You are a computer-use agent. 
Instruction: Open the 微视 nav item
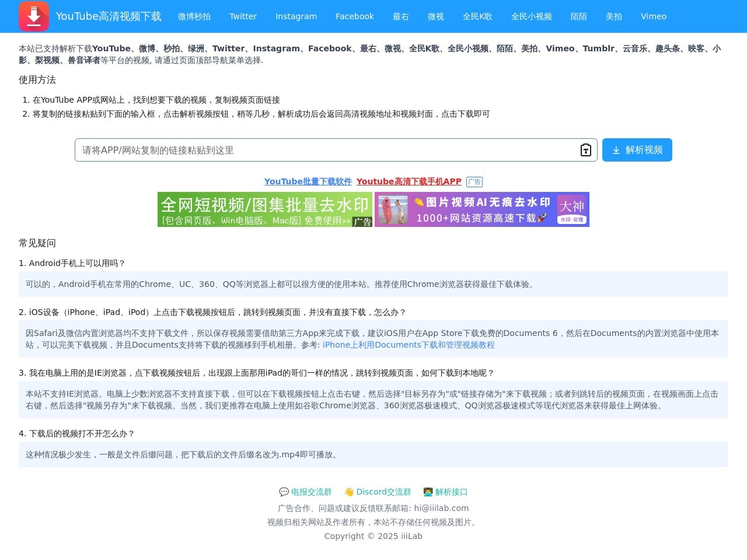(x=436, y=16)
